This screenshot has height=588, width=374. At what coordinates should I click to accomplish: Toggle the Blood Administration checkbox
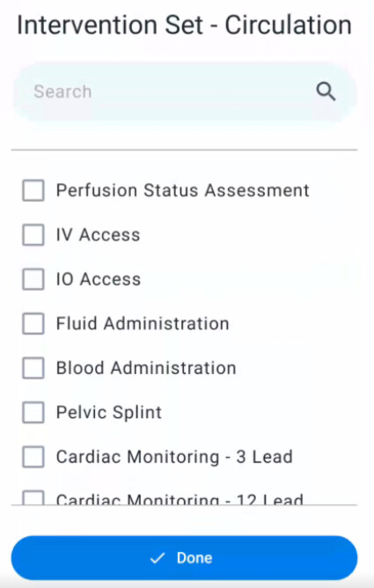pos(33,368)
